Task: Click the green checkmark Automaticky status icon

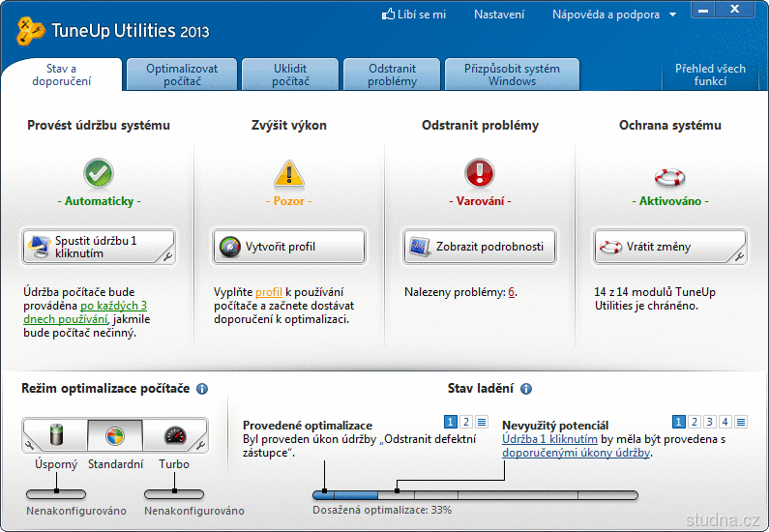Action: pos(99,173)
